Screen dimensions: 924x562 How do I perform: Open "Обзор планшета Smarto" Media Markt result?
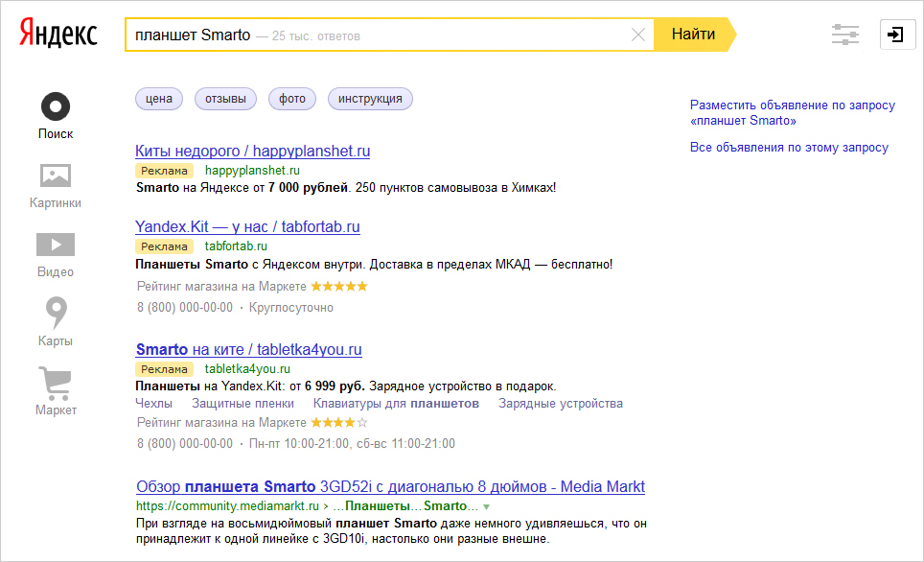click(x=390, y=486)
